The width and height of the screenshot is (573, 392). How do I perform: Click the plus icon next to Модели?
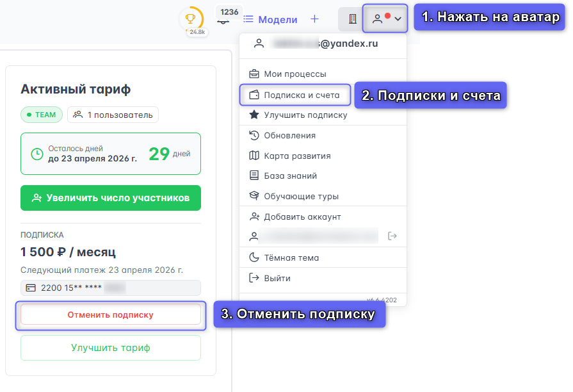(314, 19)
